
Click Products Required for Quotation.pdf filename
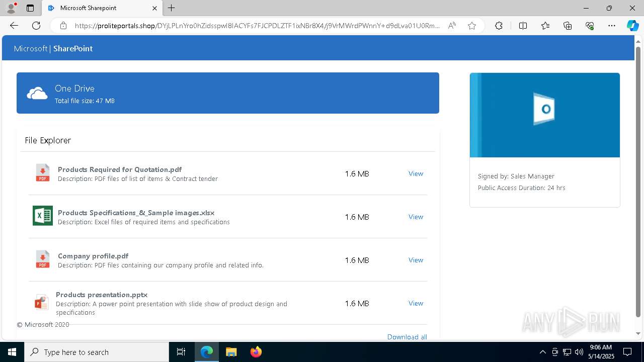(120, 169)
